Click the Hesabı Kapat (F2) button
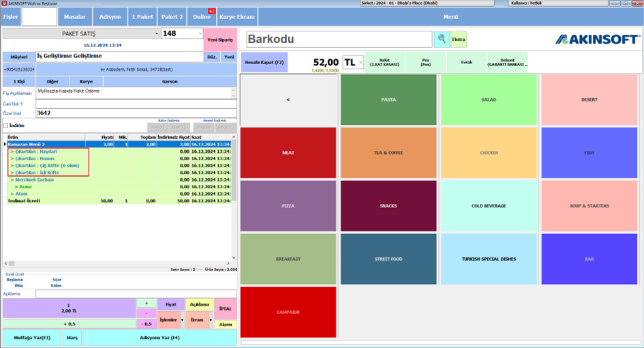Screen dimensions: 644x348 [264, 63]
